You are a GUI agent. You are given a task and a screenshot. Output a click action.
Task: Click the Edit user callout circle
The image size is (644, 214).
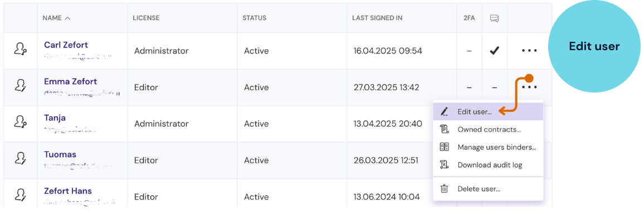pyautogui.click(x=594, y=46)
